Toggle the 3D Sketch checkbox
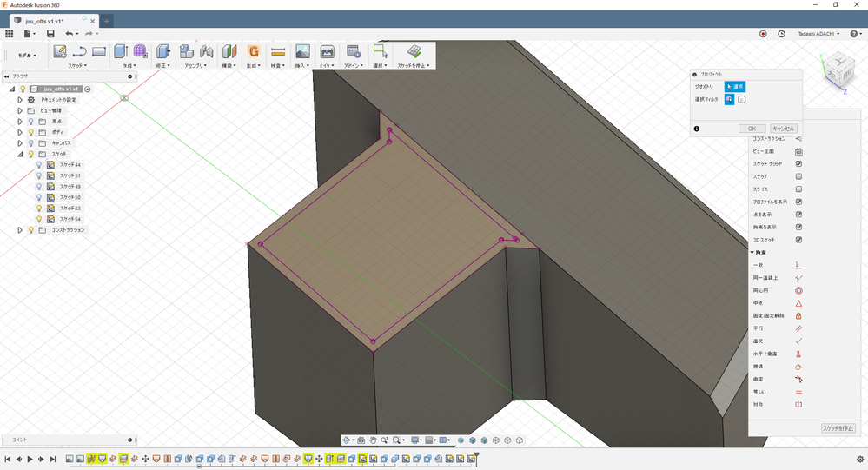The image size is (868, 470). pyautogui.click(x=798, y=240)
